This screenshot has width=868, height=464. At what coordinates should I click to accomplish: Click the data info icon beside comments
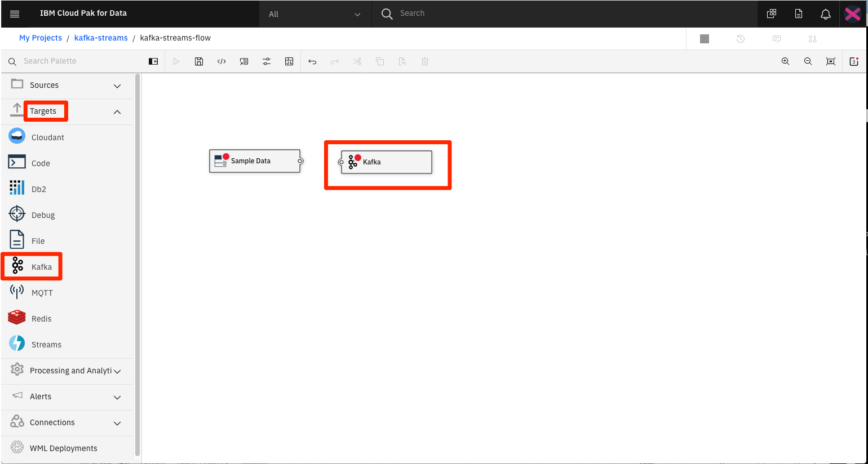click(x=813, y=39)
